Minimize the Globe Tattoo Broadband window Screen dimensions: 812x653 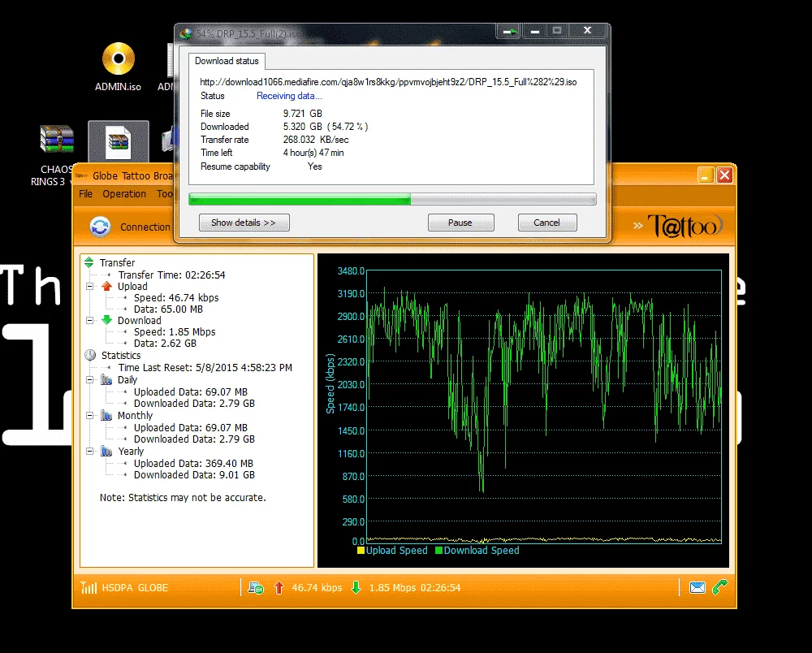706,175
